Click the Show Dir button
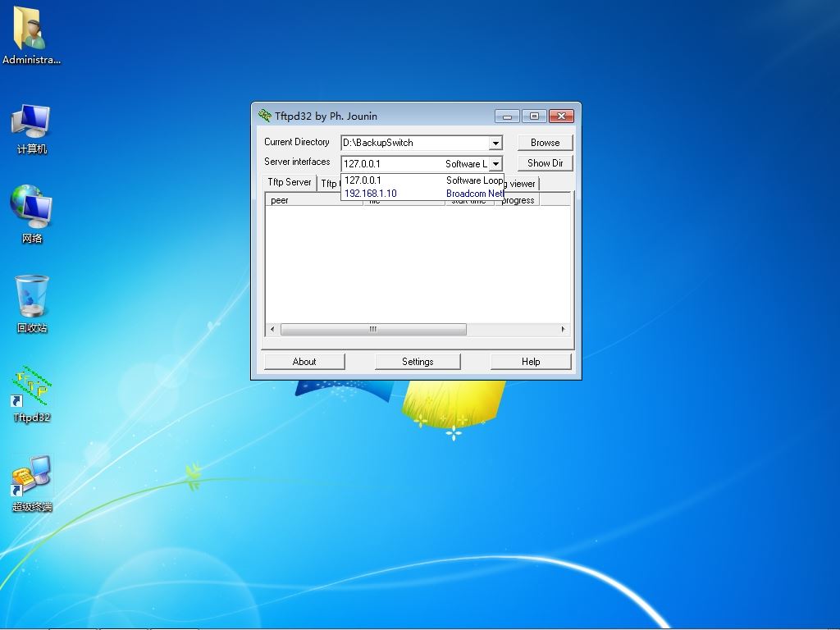840x630 pixels. pyautogui.click(x=545, y=163)
